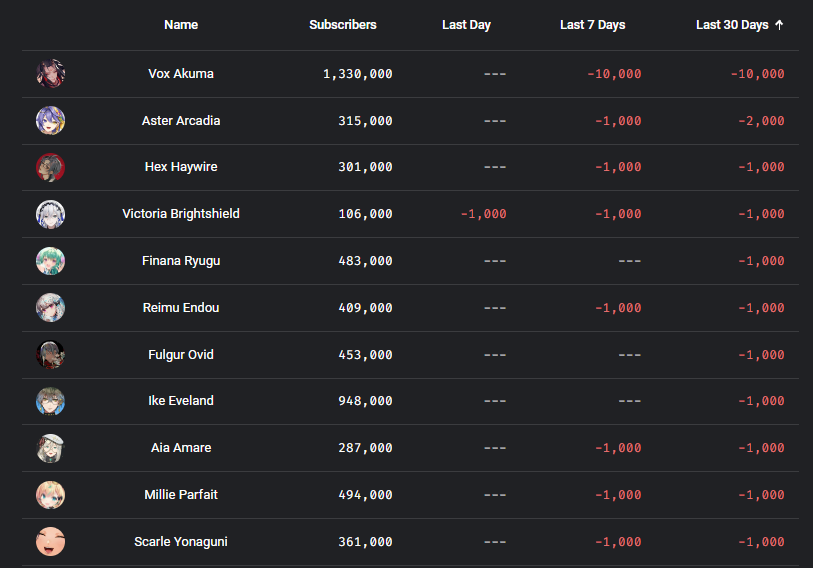Click Hex Haywire's avatar icon
Image resolution: width=813 pixels, height=568 pixels.
[x=50, y=167]
